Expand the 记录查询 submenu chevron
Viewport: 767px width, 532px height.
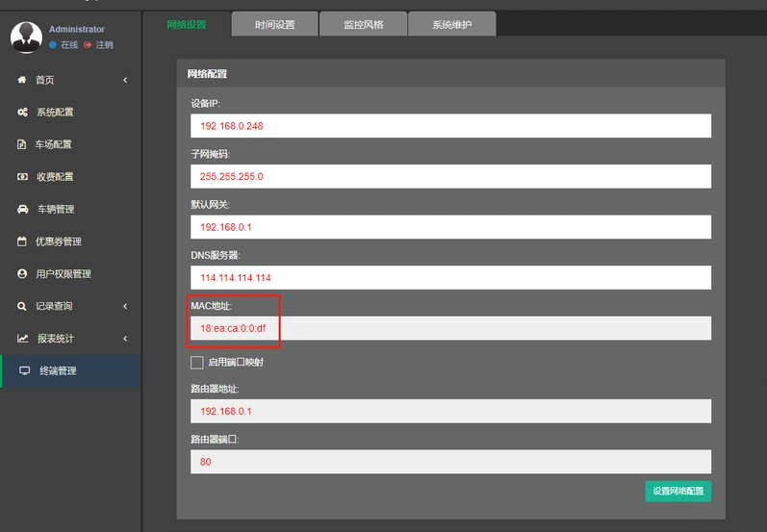(x=125, y=306)
